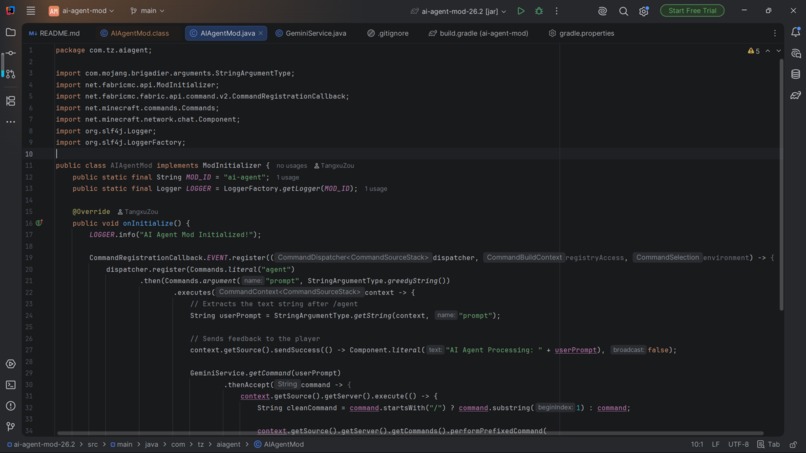Click TangxuZou author hint above onInitialize

pos(138,212)
